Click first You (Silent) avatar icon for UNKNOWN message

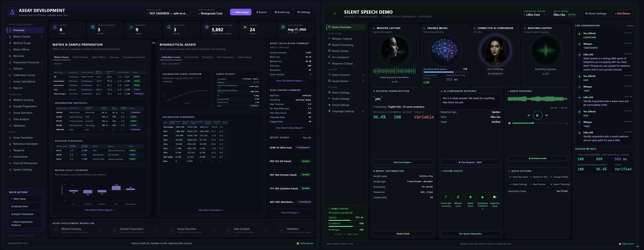[x=579, y=33]
